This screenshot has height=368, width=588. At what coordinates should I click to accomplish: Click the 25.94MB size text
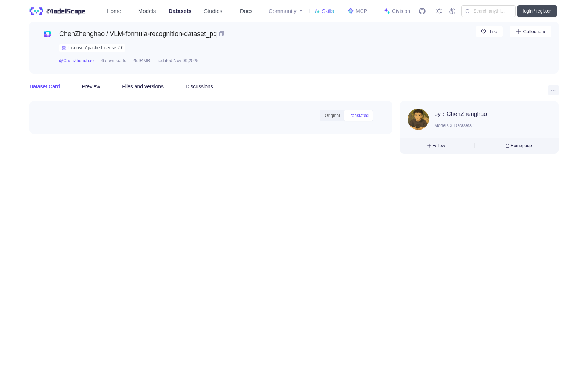pos(141,61)
